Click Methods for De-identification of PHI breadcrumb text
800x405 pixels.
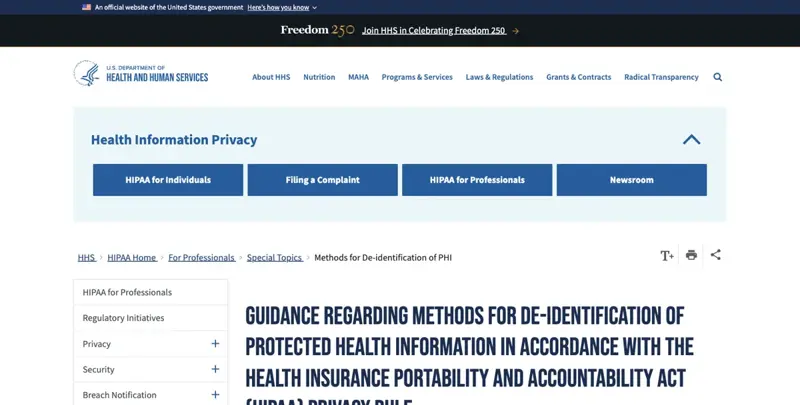(383, 258)
